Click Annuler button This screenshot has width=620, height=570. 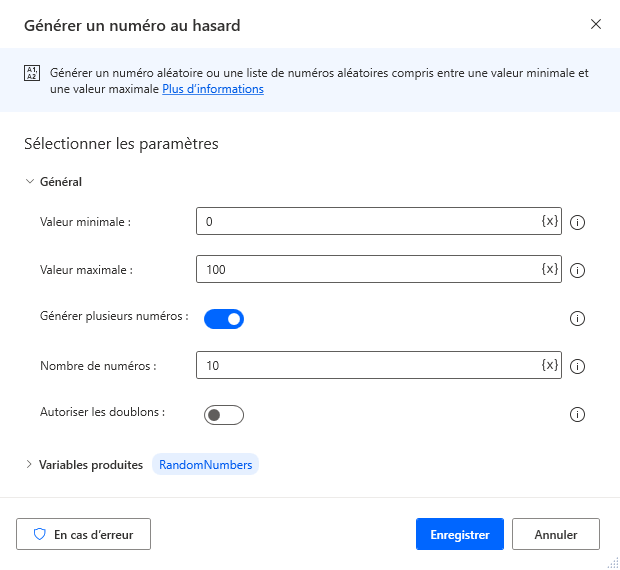(x=556, y=534)
